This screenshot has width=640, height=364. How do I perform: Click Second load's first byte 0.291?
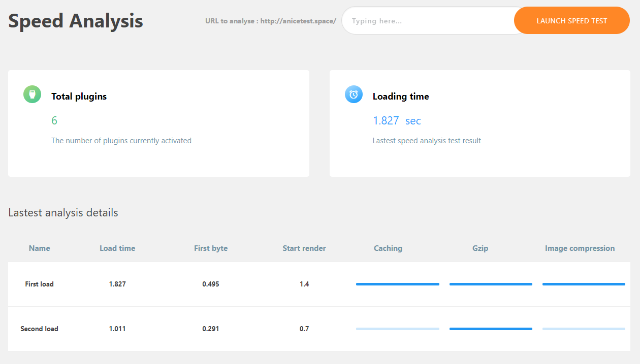coord(211,328)
